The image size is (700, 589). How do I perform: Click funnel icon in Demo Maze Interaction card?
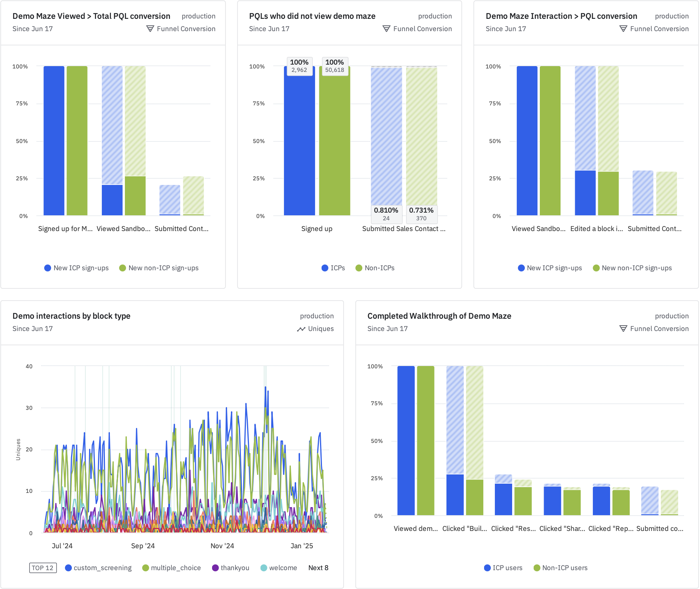(x=623, y=29)
